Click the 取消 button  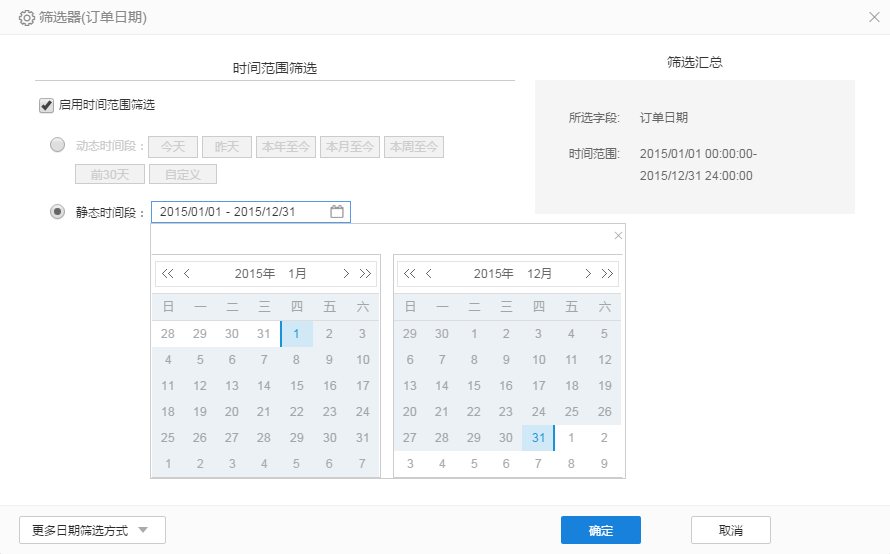[730, 530]
